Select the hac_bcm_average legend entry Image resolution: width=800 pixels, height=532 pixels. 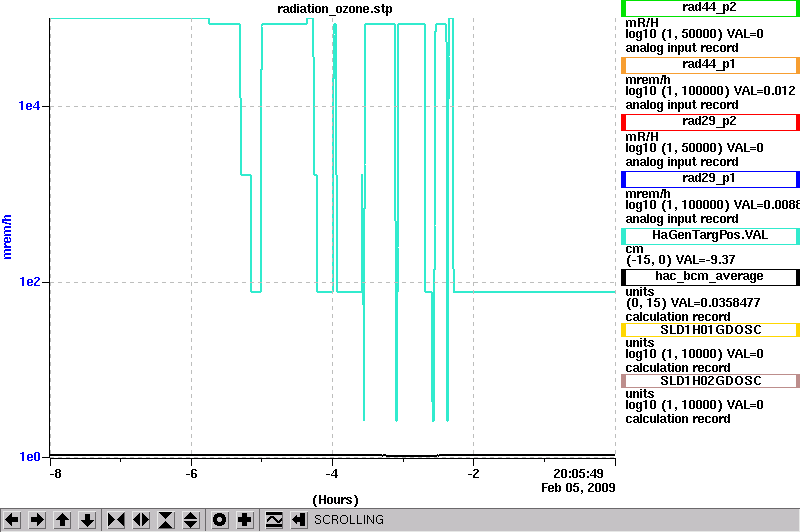pos(710,277)
